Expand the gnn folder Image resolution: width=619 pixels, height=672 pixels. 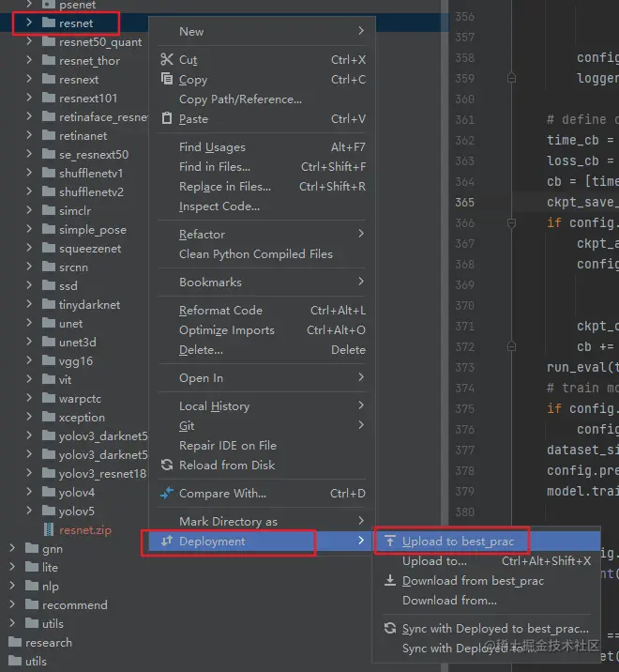pyautogui.click(x=12, y=548)
